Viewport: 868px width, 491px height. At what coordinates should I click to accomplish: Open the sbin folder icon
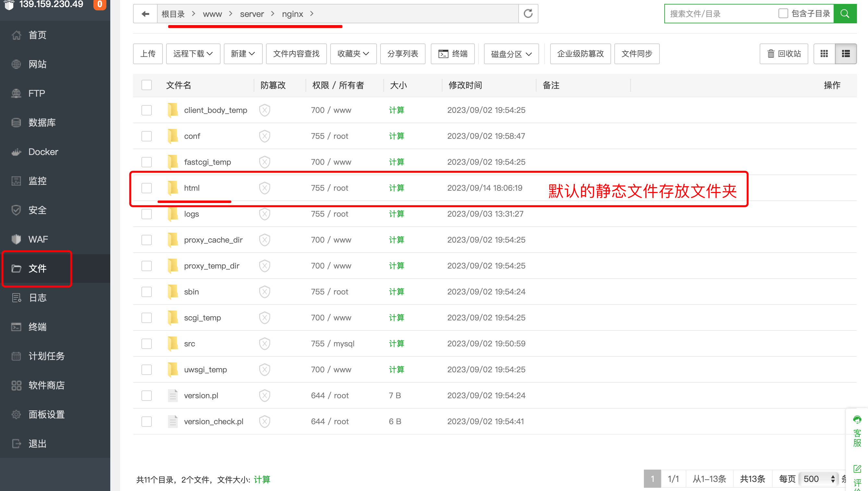(173, 292)
